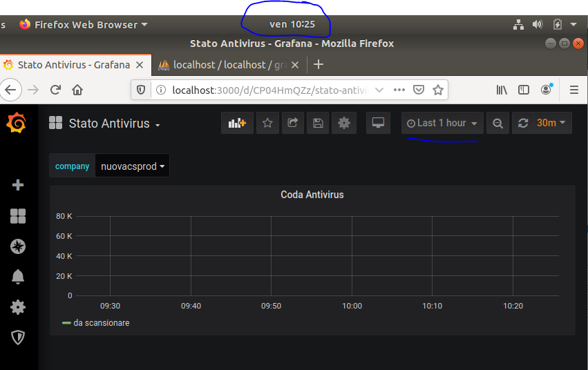The image size is (588, 370).
Task: Save the dashboard with floppy icon
Action: pyautogui.click(x=318, y=123)
